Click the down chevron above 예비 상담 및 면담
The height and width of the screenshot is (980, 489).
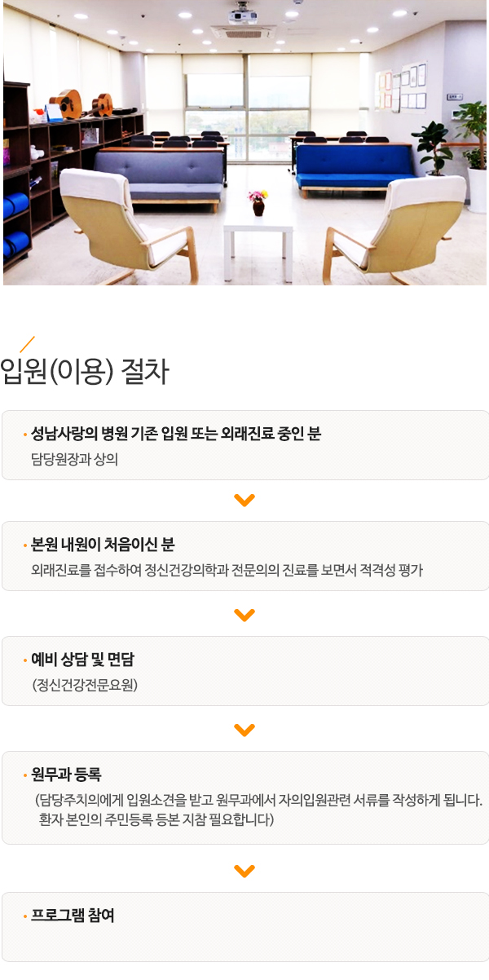[244, 615]
